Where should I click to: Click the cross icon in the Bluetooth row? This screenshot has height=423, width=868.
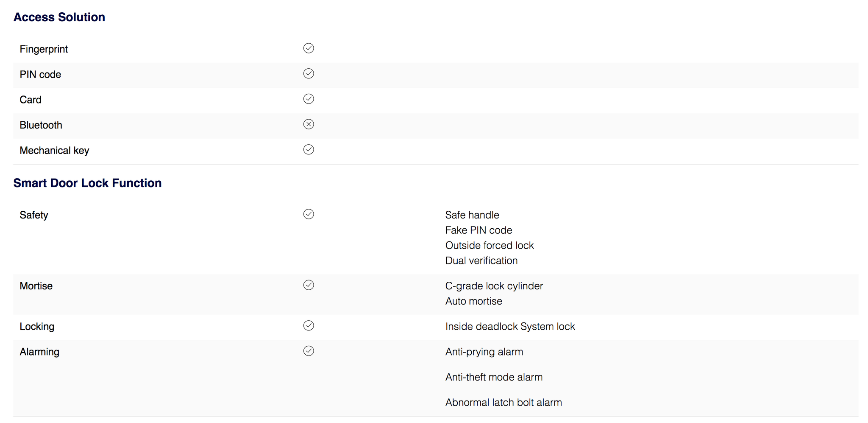tap(309, 124)
